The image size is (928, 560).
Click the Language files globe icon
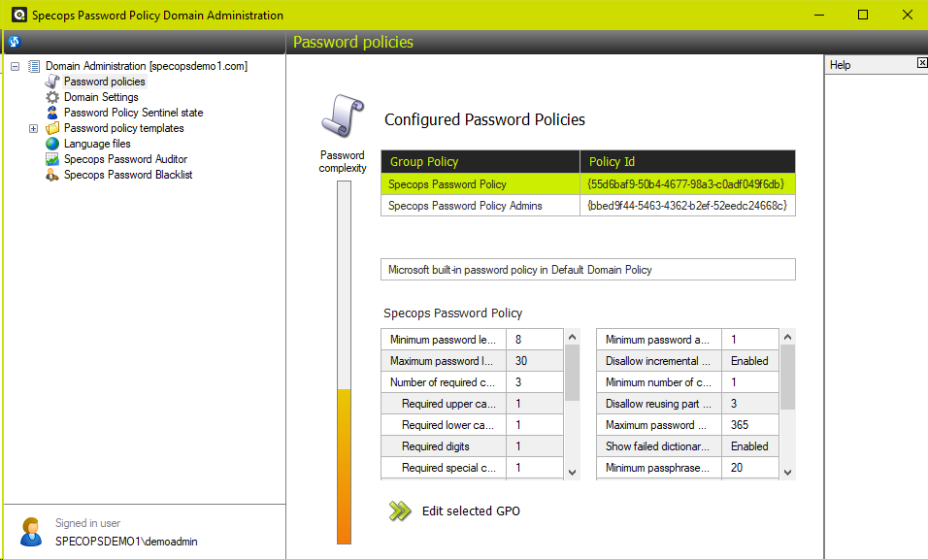pyautogui.click(x=52, y=144)
